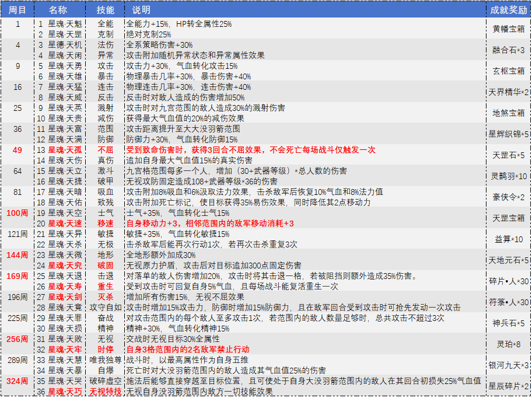Image resolution: width=532 pixels, height=398 pixels.
Task: Select the red 时停 skill cell
Action: (106, 350)
